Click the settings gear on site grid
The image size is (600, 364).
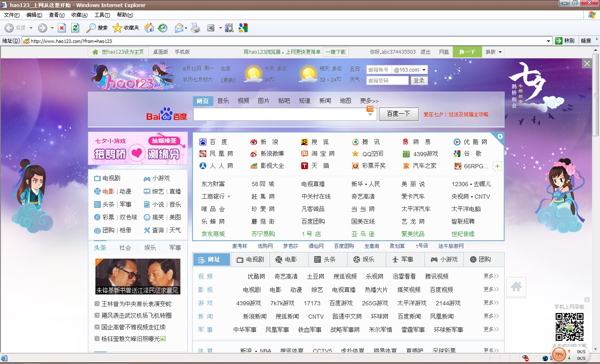[500, 137]
